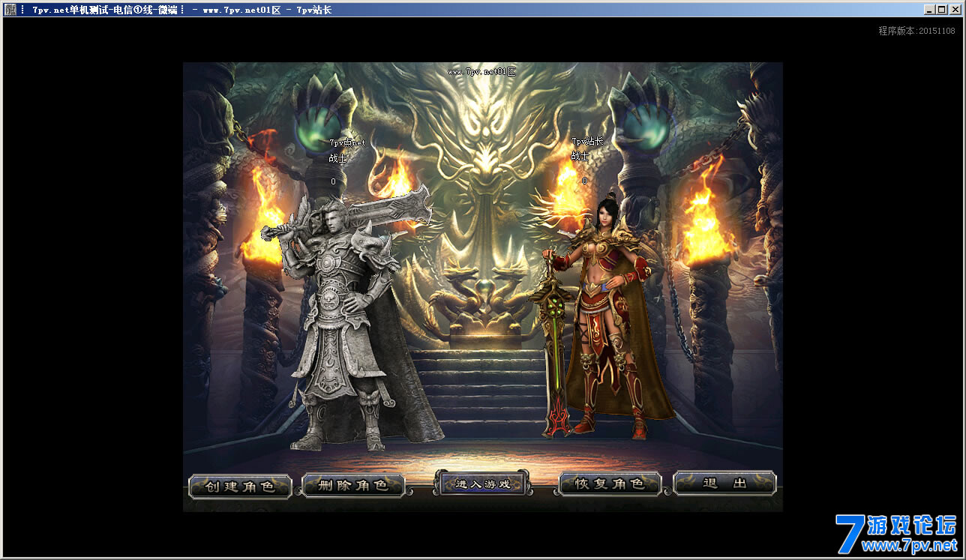Exit the game with the 退出 button
This screenshot has height=560, width=966.
724,484
